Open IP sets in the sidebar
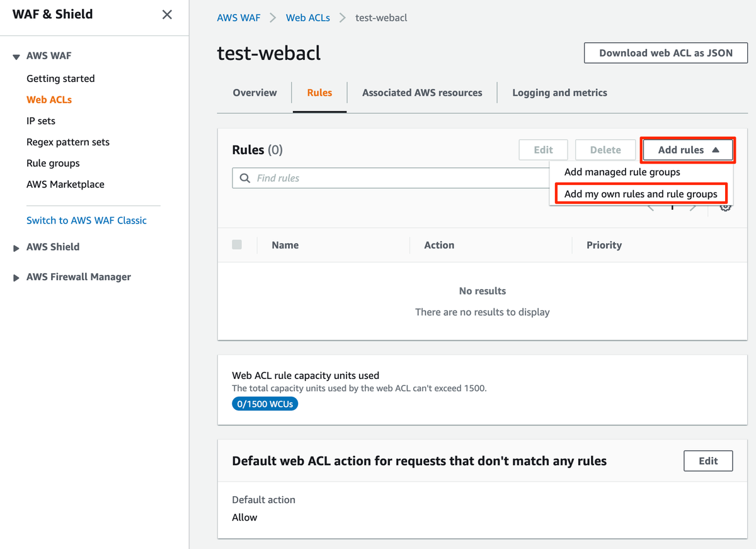 click(x=41, y=121)
